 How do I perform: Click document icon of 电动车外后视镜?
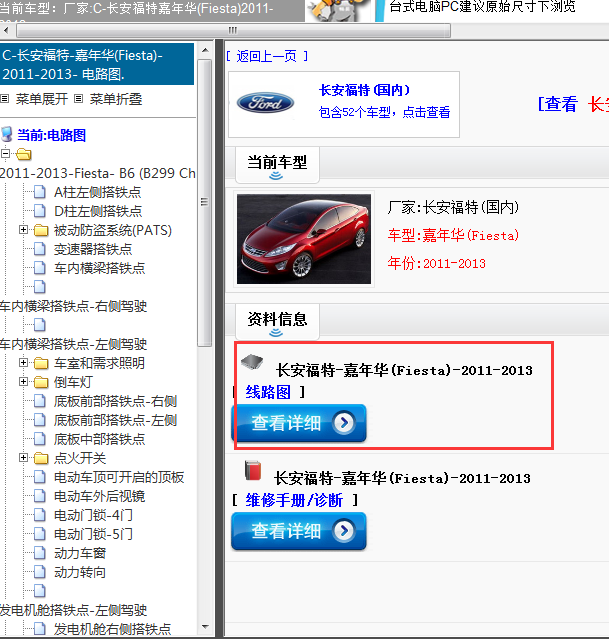click(x=40, y=496)
